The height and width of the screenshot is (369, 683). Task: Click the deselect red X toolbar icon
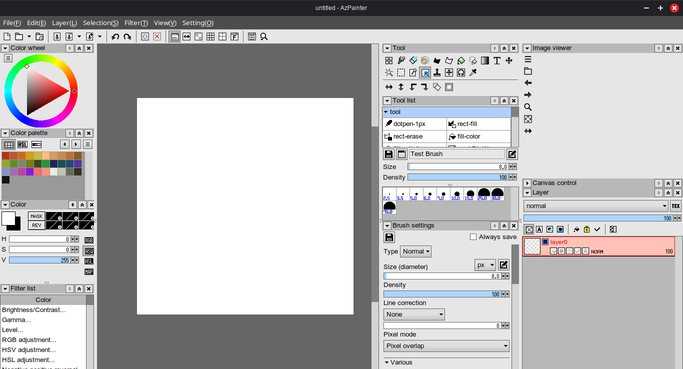pyautogui.click(x=157, y=37)
